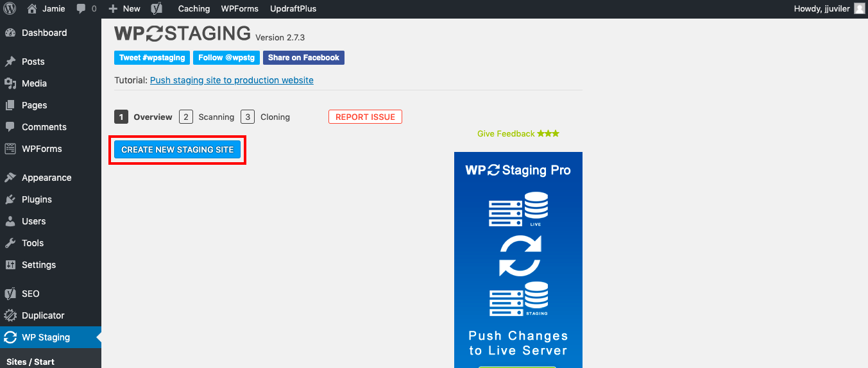The image size is (868, 368).
Task: Open Push staging site to production link
Action: point(232,80)
